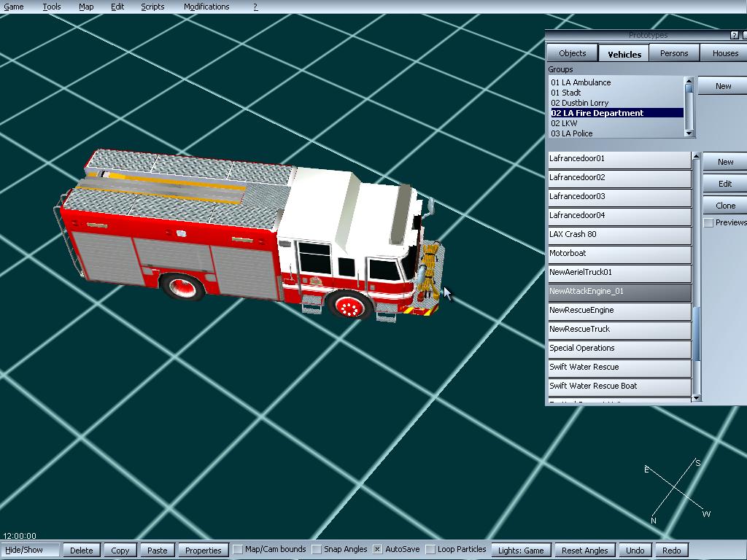747x560 pixels.
Task: Click the prototype list scroll-down arrow
Action: (x=697, y=397)
